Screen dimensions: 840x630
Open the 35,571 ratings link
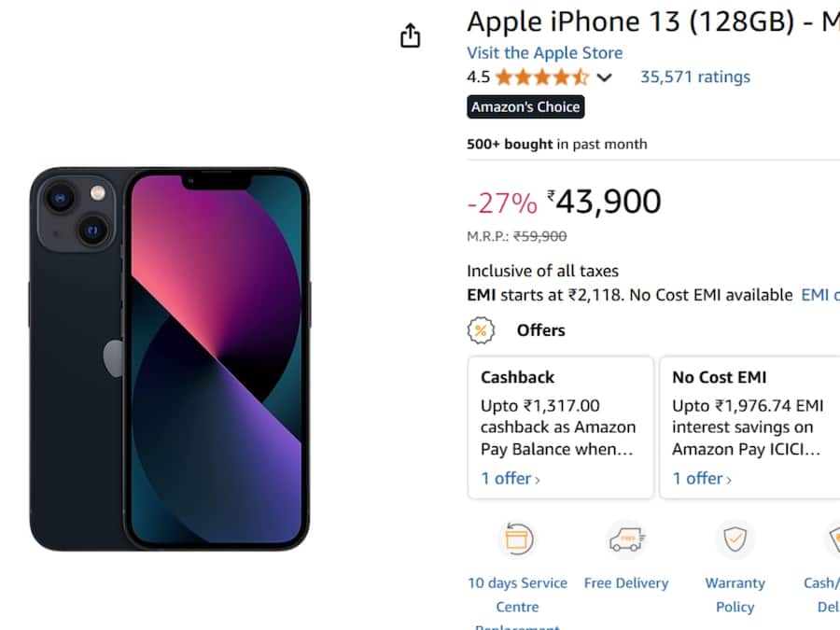(694, 77)
